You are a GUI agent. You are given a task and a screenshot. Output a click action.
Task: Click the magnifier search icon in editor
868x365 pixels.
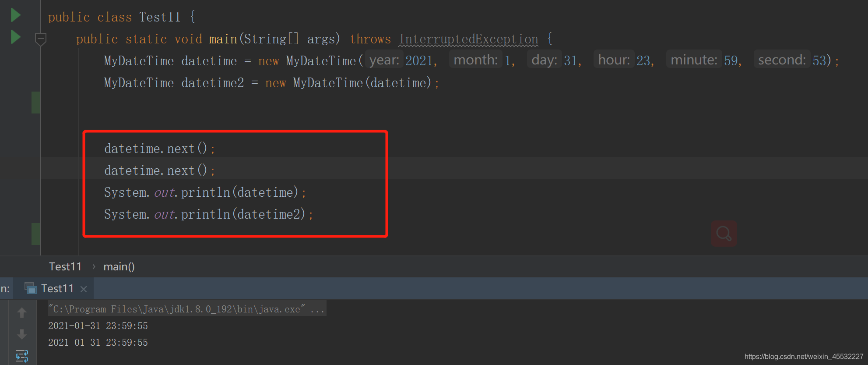tap(724, 233)
